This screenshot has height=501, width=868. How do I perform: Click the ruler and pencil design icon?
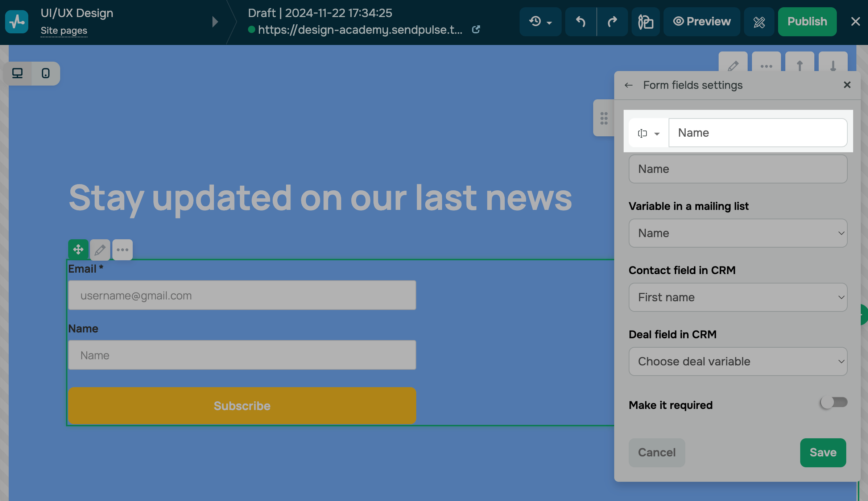pyautogui.click(x=759, y=22)
